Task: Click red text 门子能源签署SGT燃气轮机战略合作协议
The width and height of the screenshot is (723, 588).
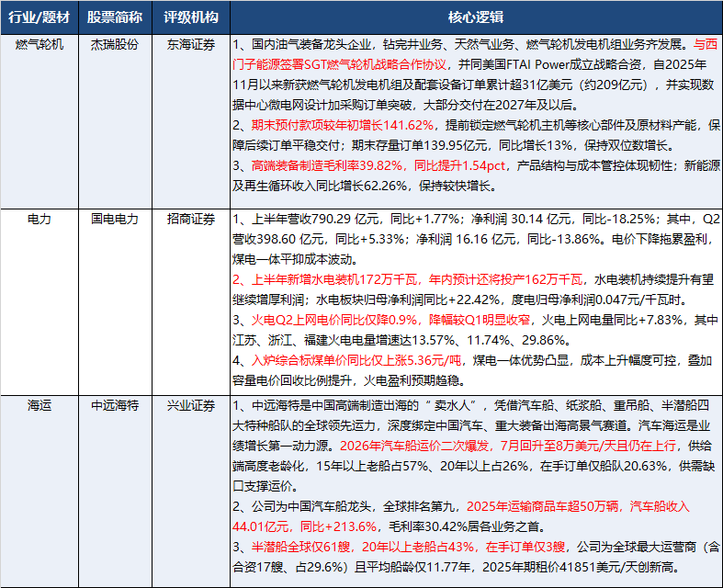Action: tap(339, 64)
